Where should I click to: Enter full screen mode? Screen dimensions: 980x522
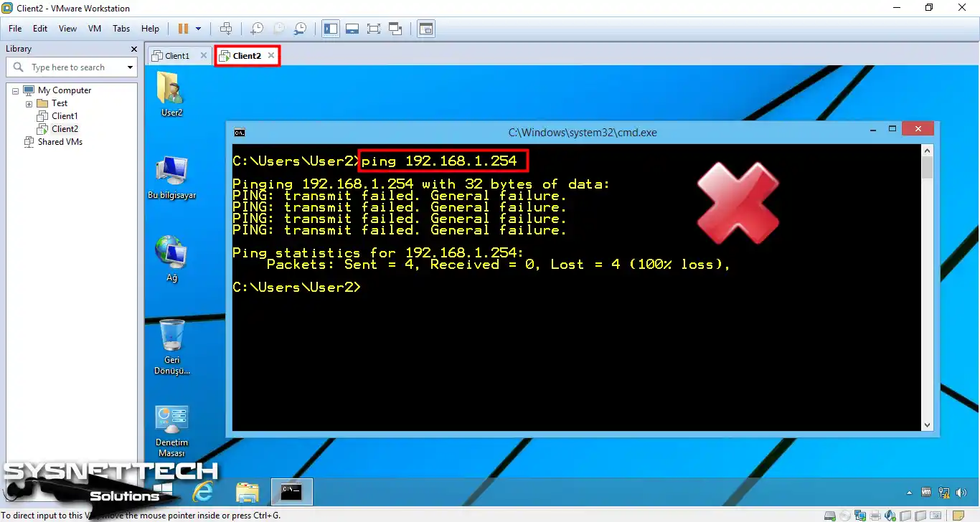click(x=373, y=29)
